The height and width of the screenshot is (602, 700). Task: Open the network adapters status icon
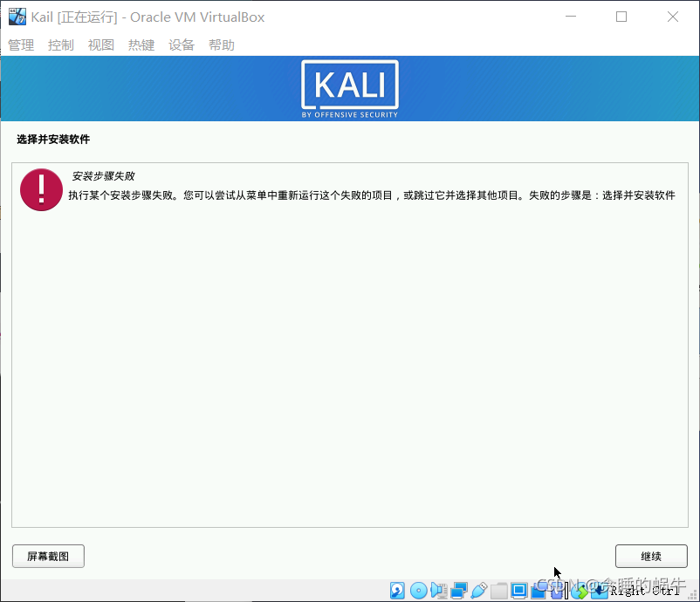coord(458,591)
